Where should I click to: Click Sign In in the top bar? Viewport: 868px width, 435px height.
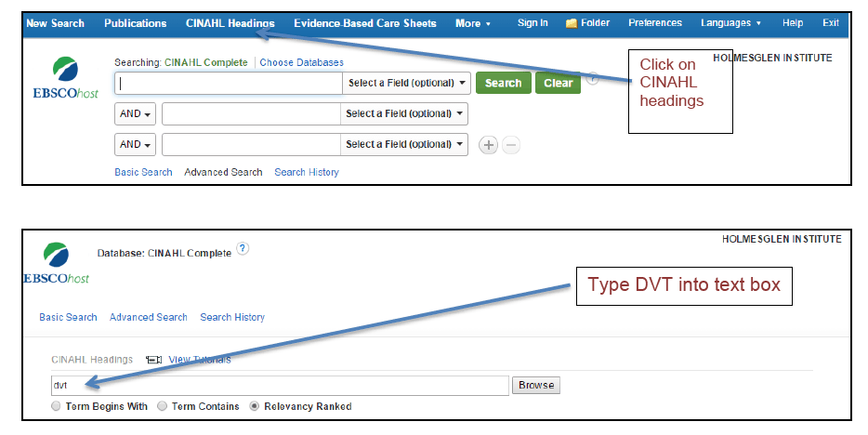coord(533,22)
